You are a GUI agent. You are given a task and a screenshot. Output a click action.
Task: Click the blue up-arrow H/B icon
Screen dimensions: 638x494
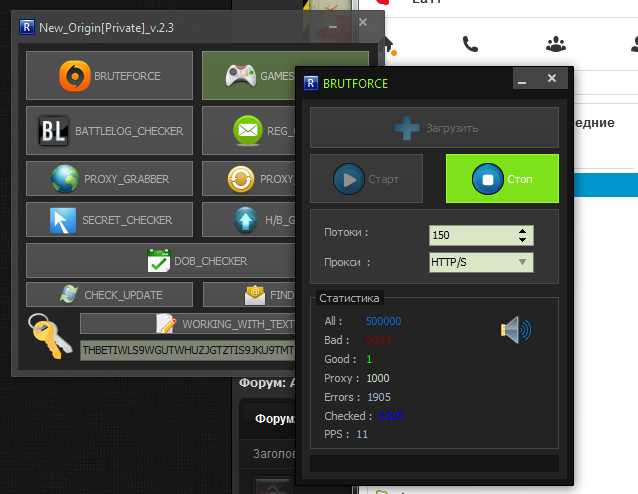pyautogui.click(x=245, y=220)
